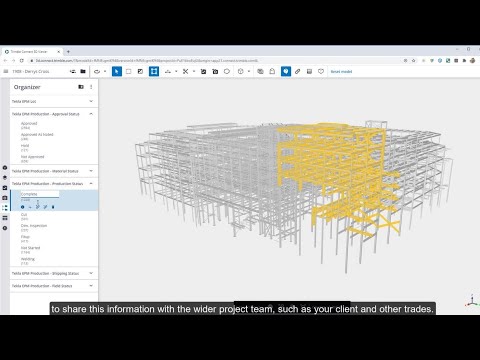Viewport: 480px width, 360px height.
Task: Expand the Field Status section
Action: click(x=91, y=286)
